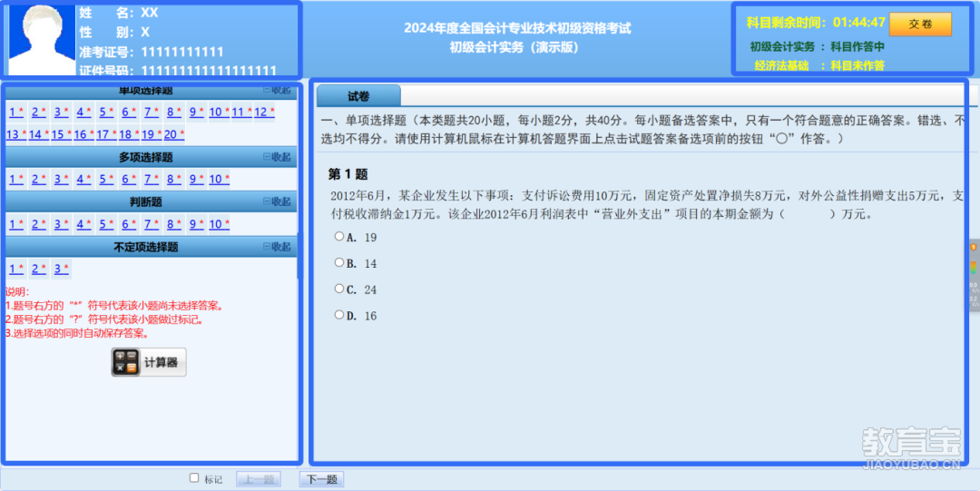980x491 pixels.
Task: Collapse the 不定项选择题 section with 收起
Action: [x=277, y=247]
